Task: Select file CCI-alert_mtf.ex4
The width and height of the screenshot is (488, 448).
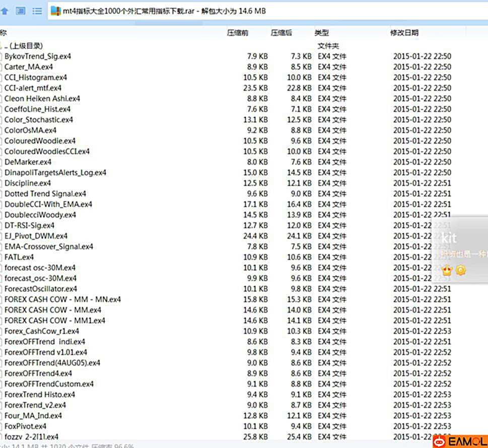Action: click(x=33, y=88)
